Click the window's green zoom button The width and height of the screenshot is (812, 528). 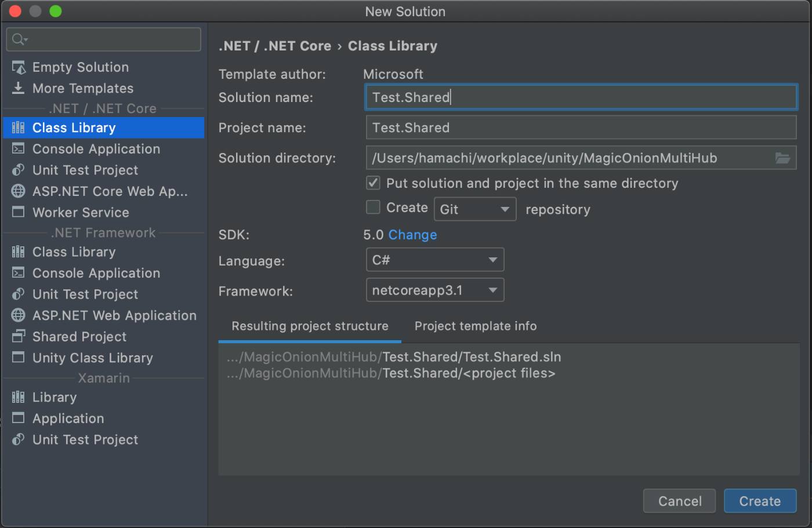[x=56, y=11]
